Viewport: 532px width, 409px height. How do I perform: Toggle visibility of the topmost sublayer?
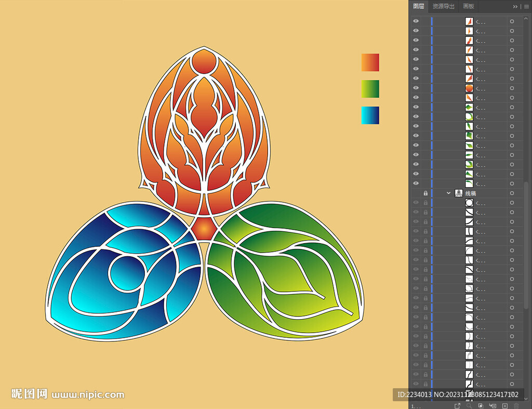(x=416, y=21)
